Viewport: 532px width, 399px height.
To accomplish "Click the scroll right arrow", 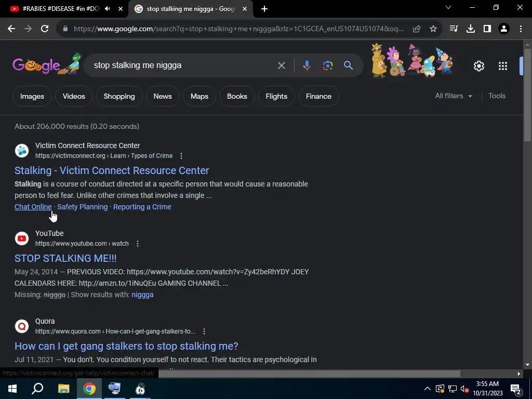I will coord(519,374).
